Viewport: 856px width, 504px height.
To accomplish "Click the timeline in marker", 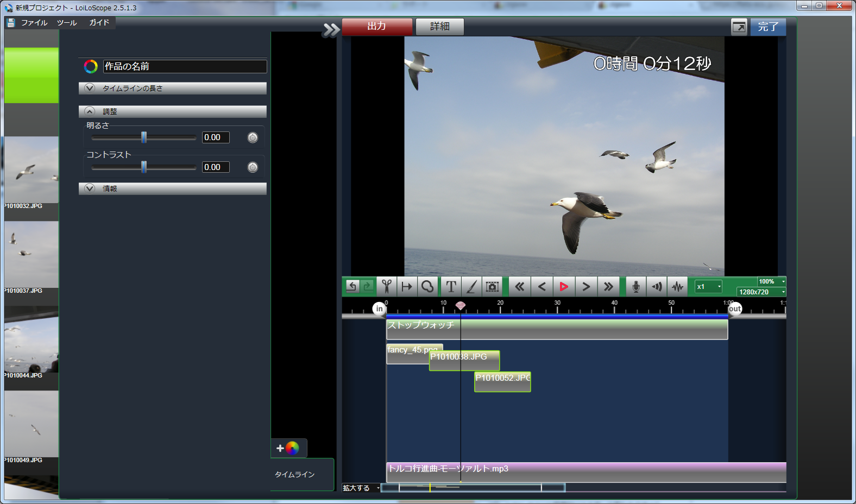I will pos(379,308).
